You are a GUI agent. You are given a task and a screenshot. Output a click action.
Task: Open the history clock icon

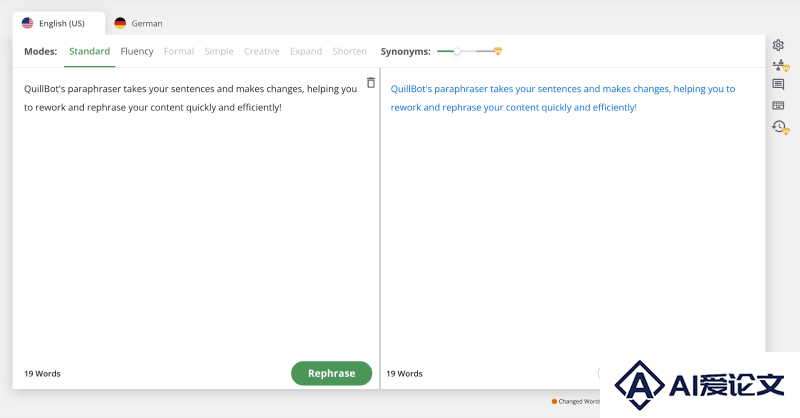coord(781,127)
